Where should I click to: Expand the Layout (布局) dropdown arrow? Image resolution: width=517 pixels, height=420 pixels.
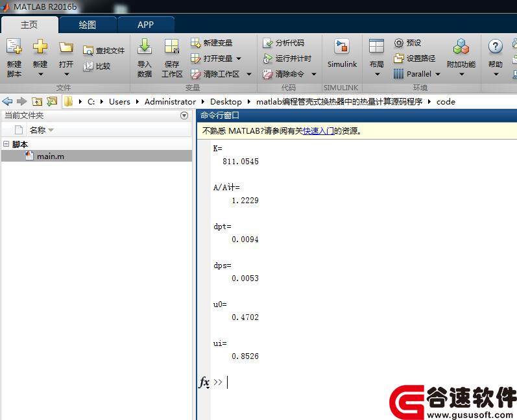point(378,74)
